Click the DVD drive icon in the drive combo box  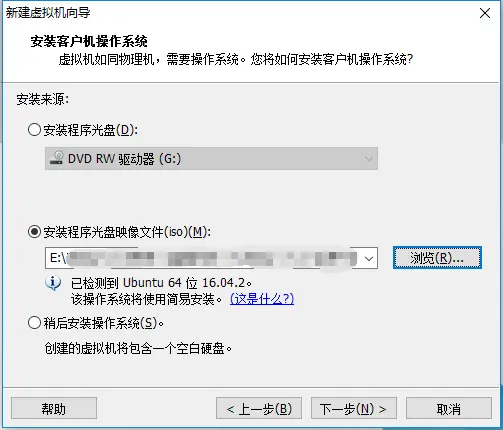tap(56, 158)
